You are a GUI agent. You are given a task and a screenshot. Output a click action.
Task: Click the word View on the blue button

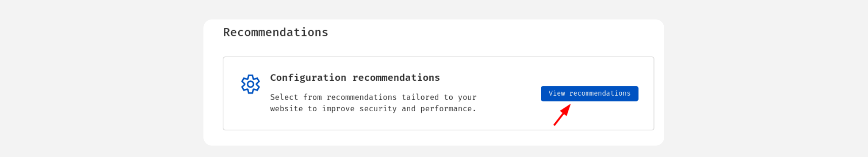point(556,94)
